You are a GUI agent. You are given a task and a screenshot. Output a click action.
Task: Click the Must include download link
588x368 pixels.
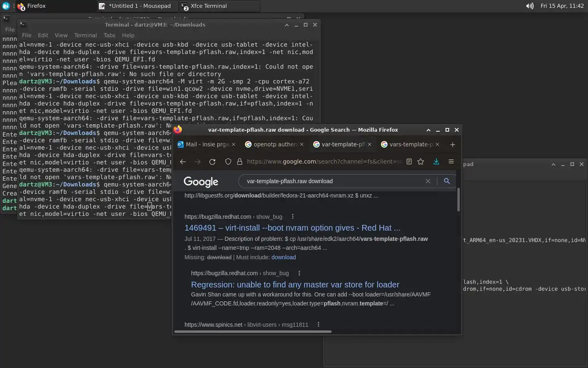[283, 257]
